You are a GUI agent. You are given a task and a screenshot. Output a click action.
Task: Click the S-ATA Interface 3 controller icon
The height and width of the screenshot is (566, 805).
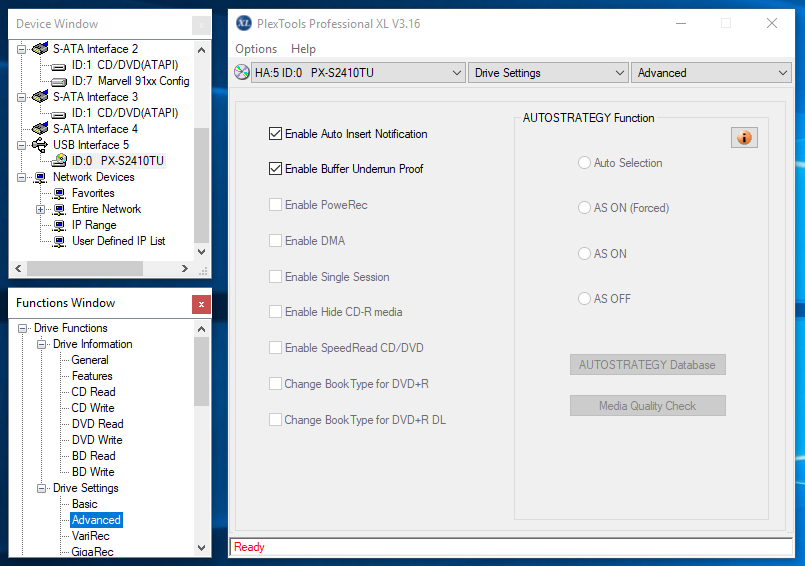point(40,97)
